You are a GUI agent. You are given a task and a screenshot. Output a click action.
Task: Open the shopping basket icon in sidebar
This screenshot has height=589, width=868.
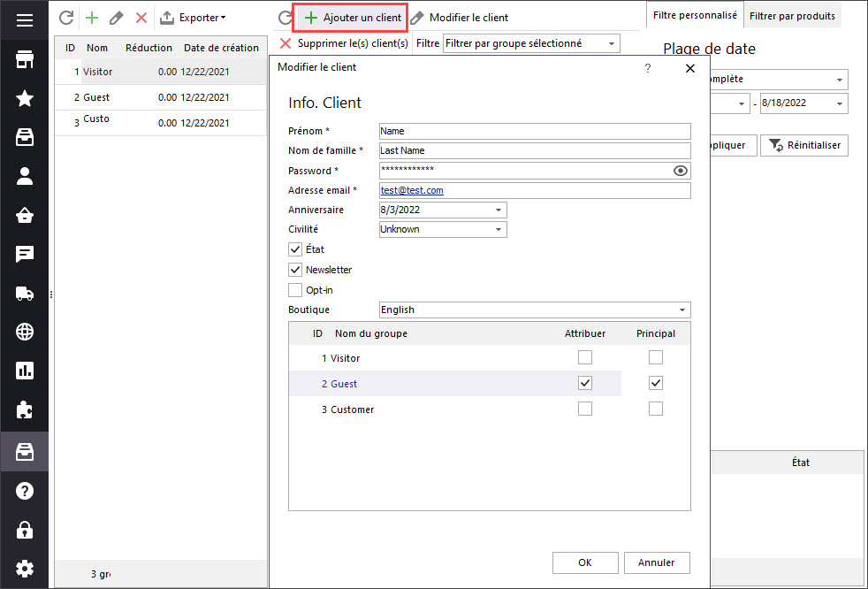click(x=25, y=215)
